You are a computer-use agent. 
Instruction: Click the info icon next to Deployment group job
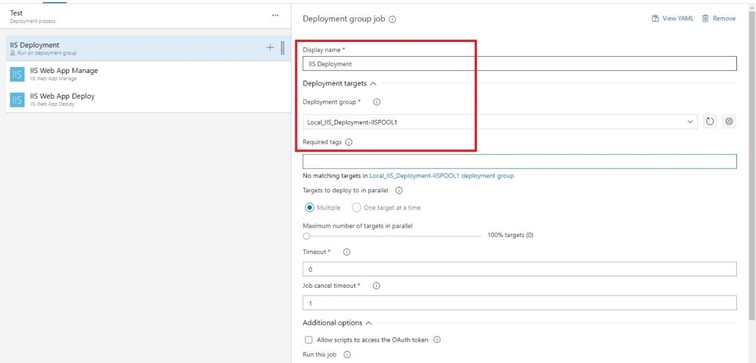(x=392, y=19)
